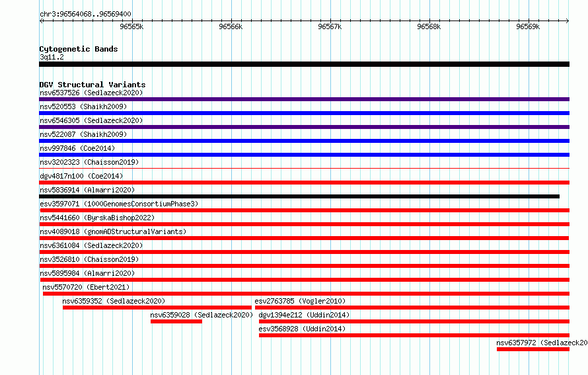Open the nsv997846 (Coe2014) label
Image resolution: width=588 pixels, height=375 pixels.
click(77, 148)
